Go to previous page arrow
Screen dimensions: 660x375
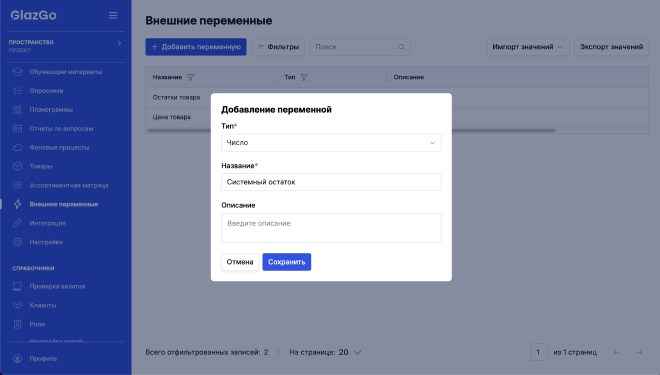click(616, 352)
